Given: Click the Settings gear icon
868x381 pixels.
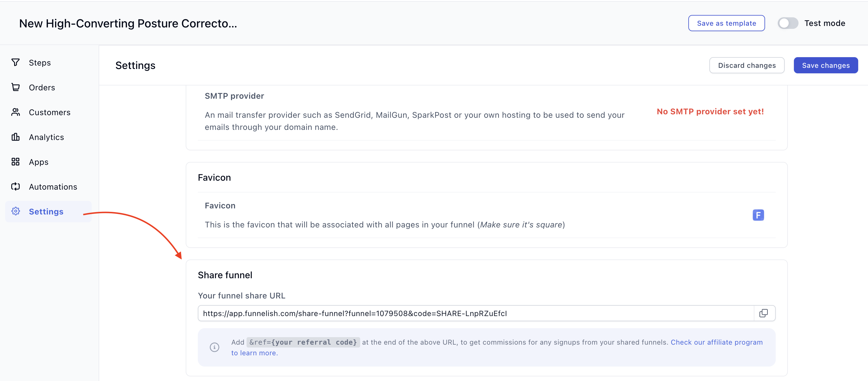Looking at the screenshot, I should pos(16,211).
